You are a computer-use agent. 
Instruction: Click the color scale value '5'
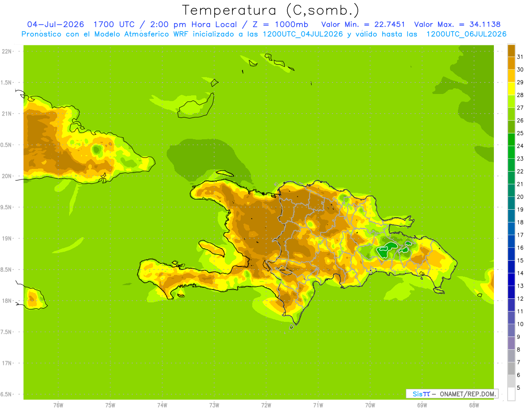pyautogui.click(x=519, y=388)
